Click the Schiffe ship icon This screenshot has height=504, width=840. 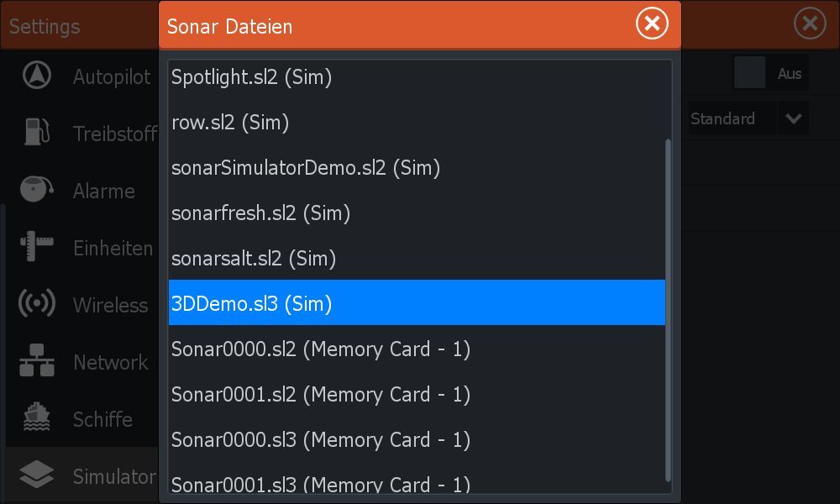coord(36,418)
